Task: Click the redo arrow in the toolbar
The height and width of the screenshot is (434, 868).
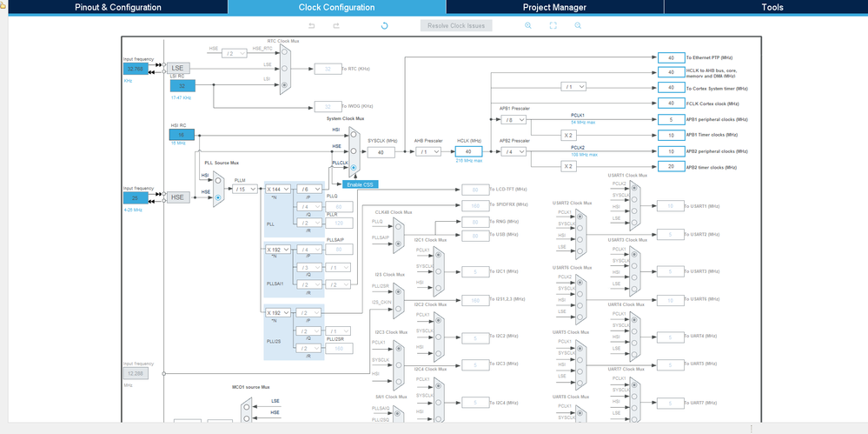Action: [336, 25]
